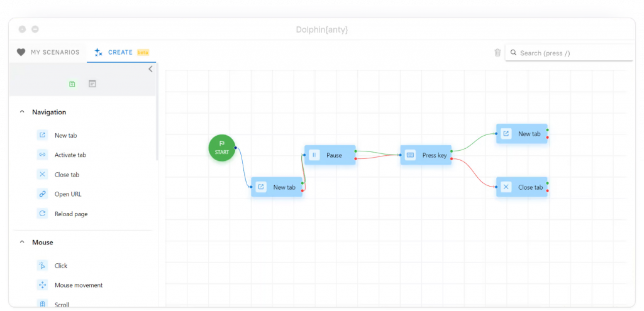Select the New tab node wired to START

pos(277,187)
